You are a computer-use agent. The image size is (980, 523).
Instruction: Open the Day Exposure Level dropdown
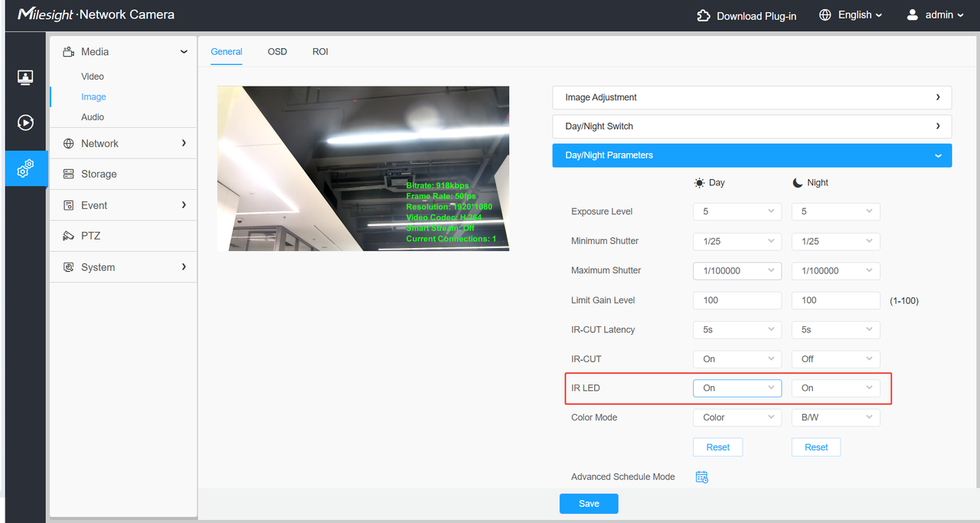point(737,211)
